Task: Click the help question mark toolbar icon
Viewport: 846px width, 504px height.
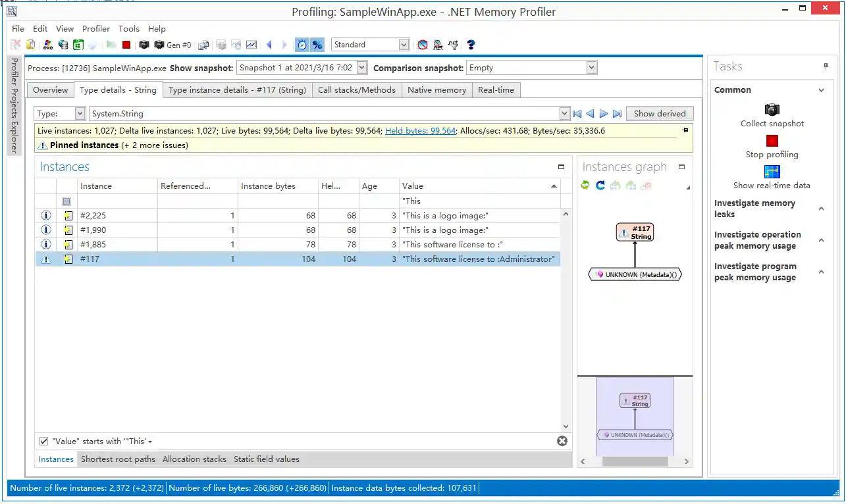Action: pos(471,45)
